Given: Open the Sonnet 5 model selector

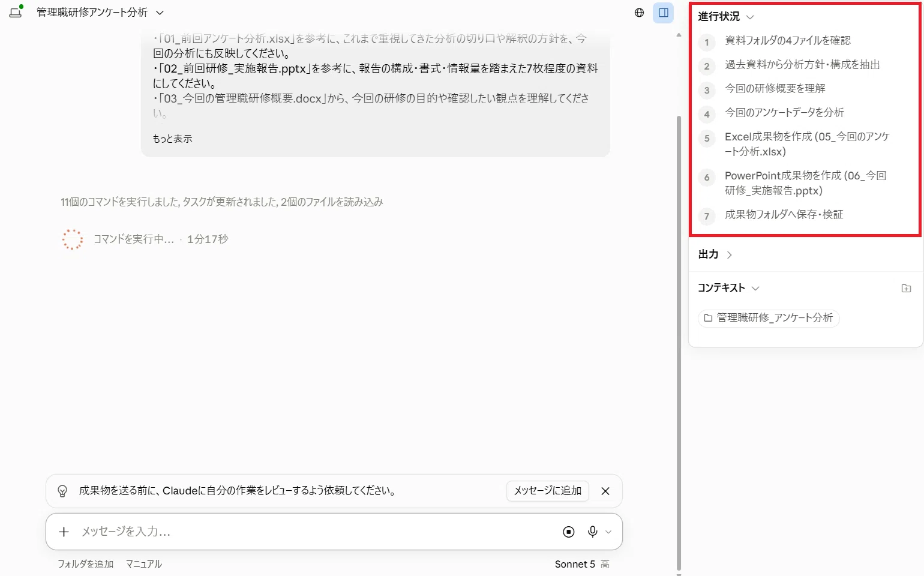Looking at the screenshot, I should 575,564.
